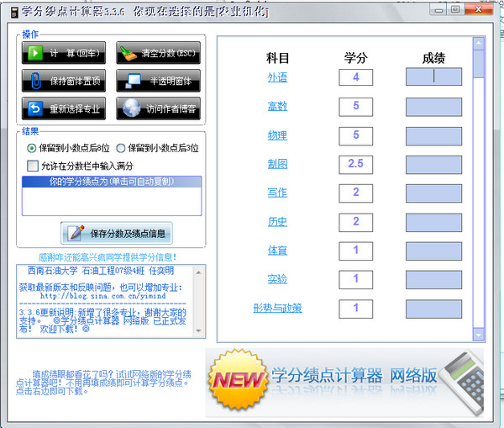Open the 高数 subject link
The image size is (504, 428).
click(x=277, y=106)
